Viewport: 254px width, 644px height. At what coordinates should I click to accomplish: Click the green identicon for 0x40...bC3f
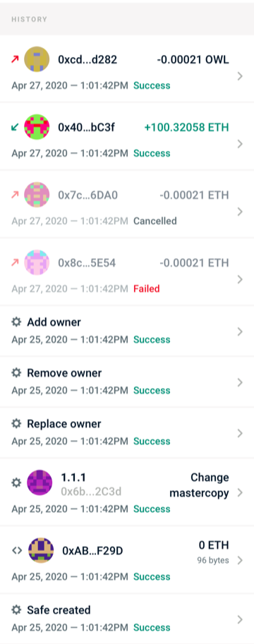37,127
